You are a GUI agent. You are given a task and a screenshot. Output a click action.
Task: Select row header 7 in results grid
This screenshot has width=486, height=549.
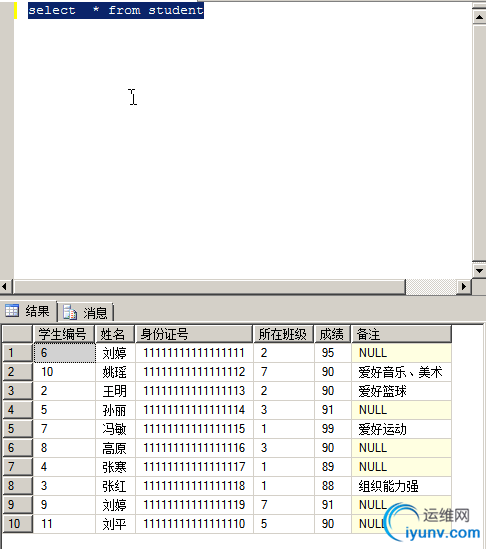(x=18, y=466)
